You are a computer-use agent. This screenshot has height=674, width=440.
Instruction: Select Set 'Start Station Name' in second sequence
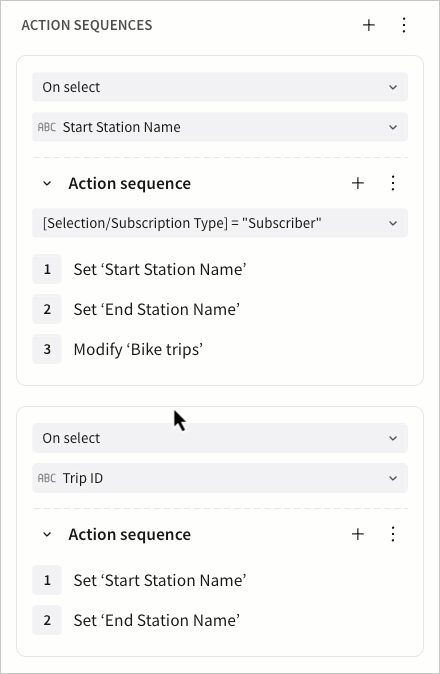[160, 580]
